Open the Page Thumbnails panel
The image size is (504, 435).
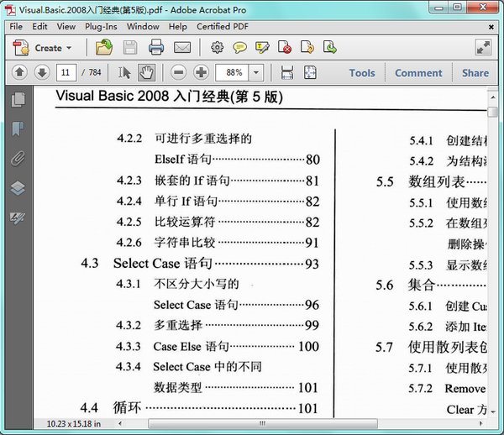tap(18, 100)
